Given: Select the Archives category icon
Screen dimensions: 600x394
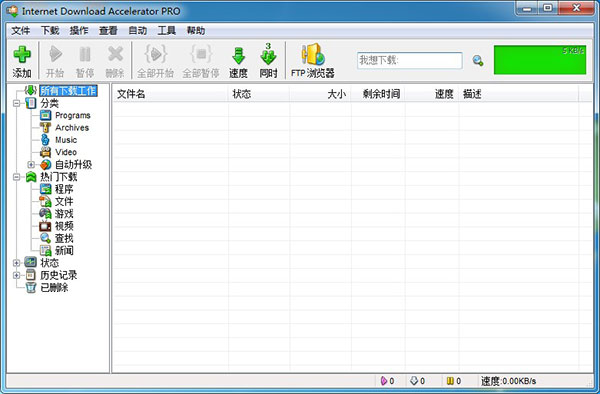Looking at the screenshot, I should [x=46, y=127].
